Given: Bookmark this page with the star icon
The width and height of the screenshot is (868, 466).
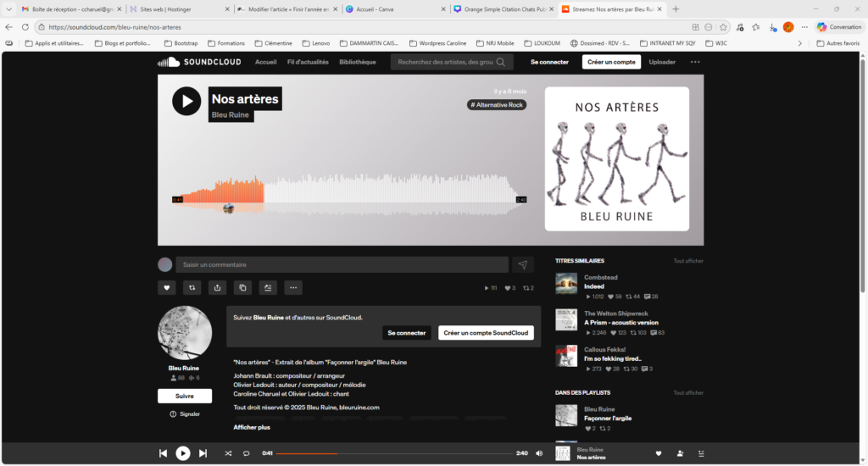Looking at the screenshot, I should (x=723, y=27).
